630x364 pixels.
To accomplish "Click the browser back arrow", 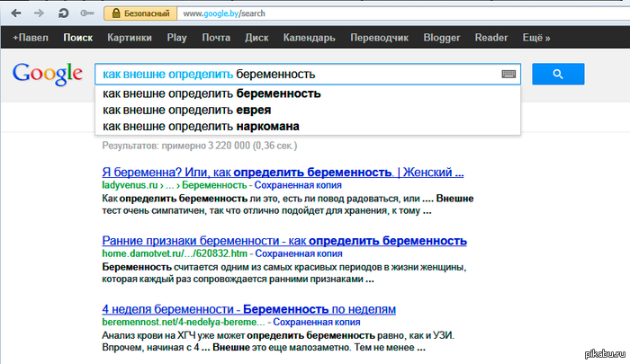I will 14,13.
